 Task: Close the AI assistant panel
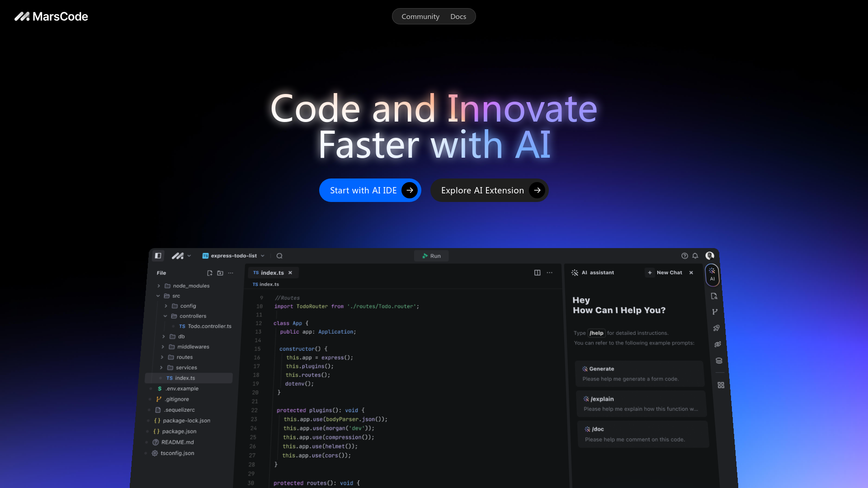[691, 273]
